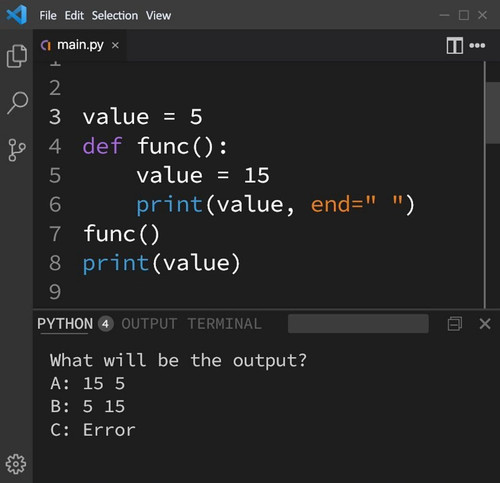
Task: Select the main.py editor tab
Action: (x=80, y=45)
